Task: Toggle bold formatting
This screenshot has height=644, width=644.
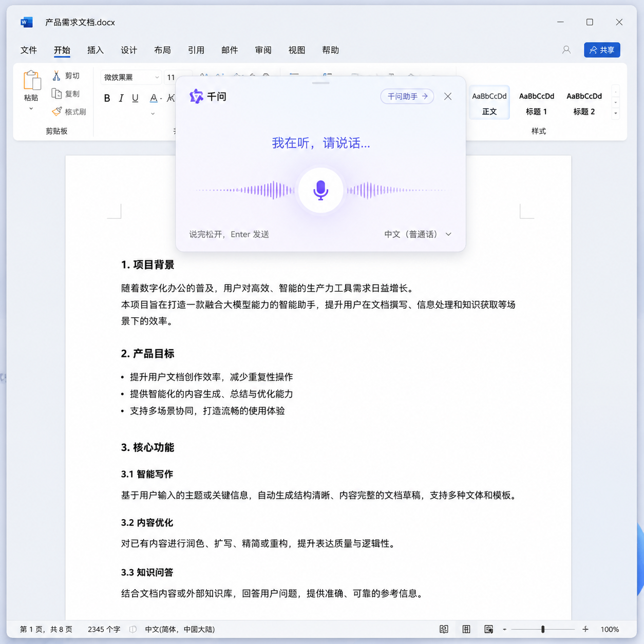Action: click(107, 98)
